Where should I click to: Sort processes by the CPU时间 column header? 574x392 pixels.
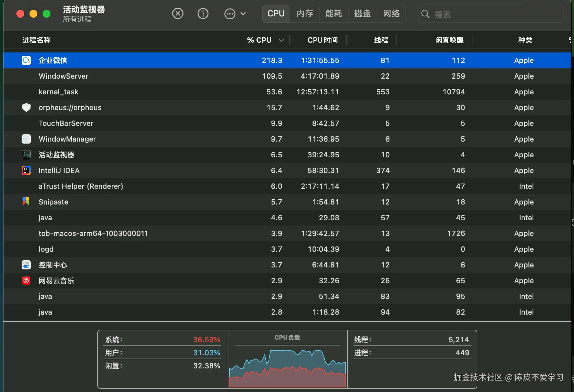click(322, 40)
